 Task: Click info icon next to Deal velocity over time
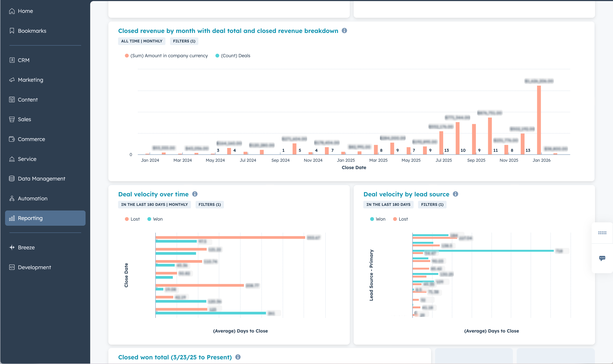click(195, 194)
